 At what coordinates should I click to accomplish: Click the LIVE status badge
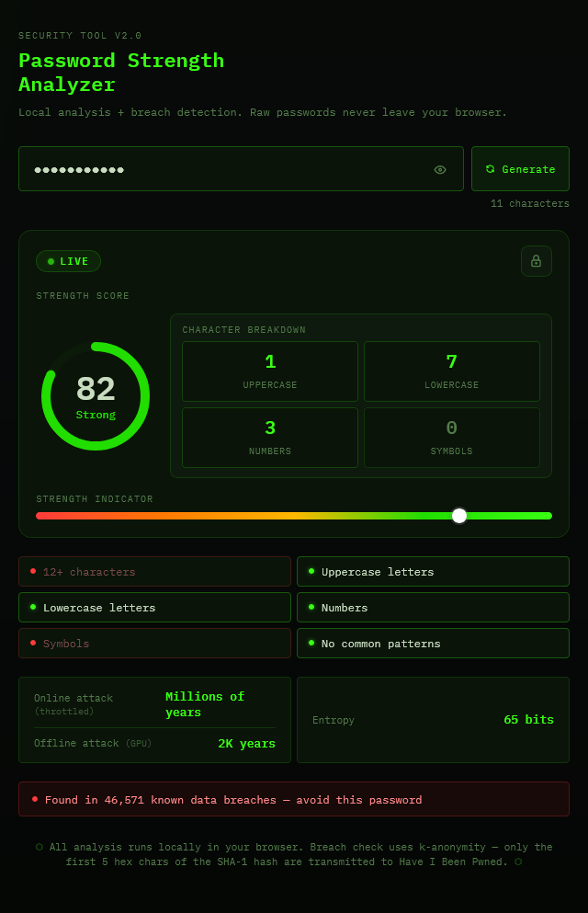(x=68, y=261)
